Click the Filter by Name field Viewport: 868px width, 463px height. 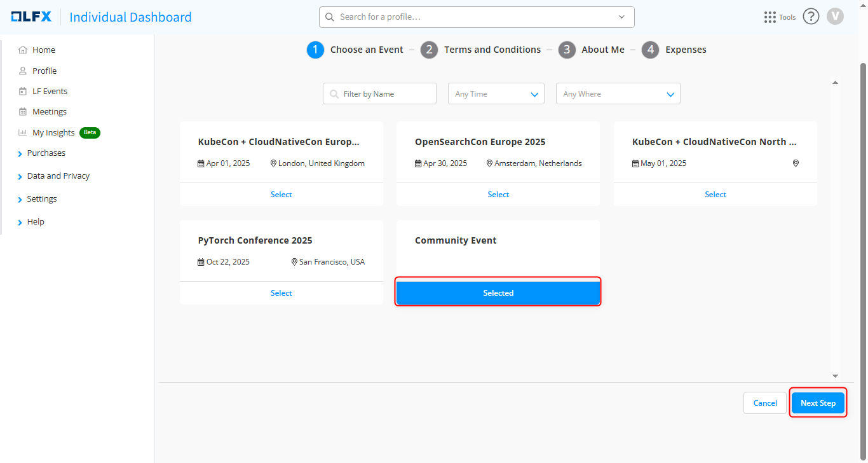pos(386,94)
